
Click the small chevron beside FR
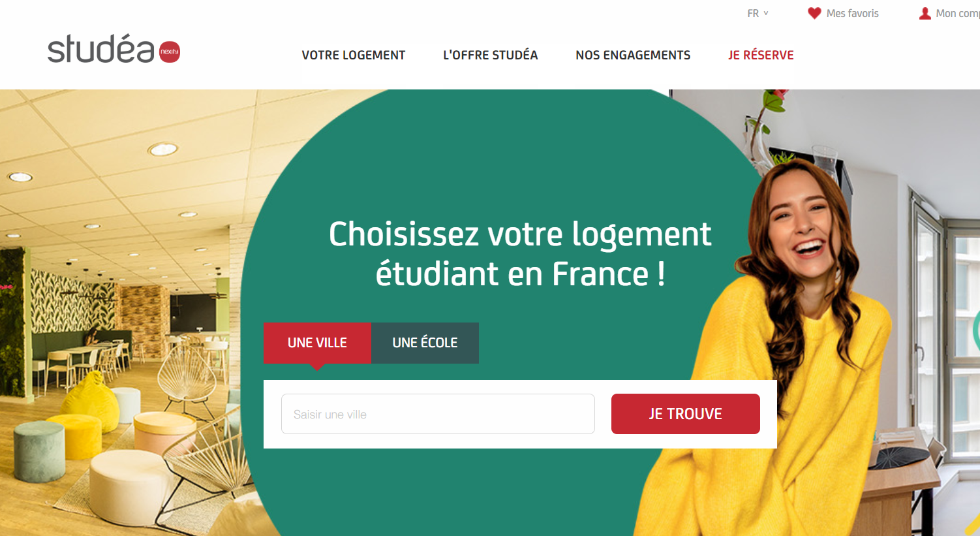766,13
